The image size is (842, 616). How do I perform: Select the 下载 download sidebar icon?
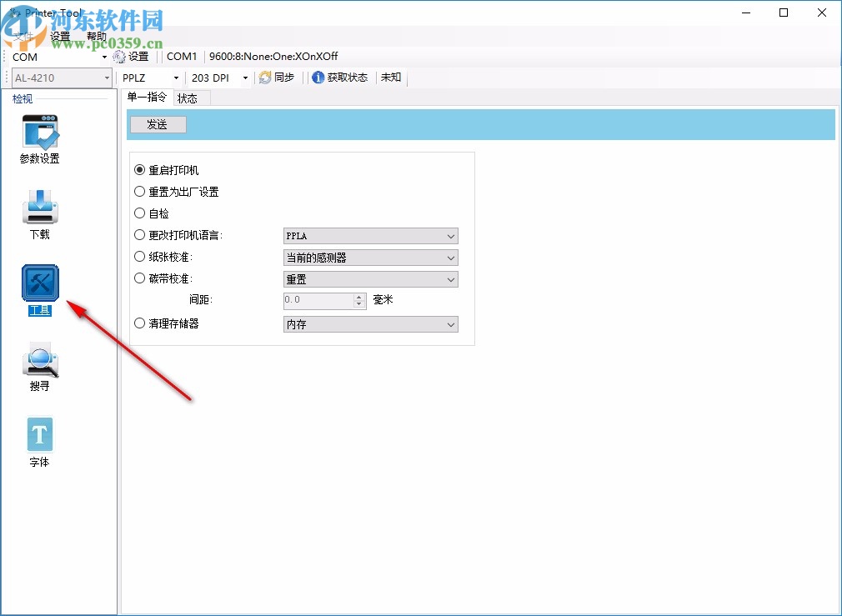[38, 208]
